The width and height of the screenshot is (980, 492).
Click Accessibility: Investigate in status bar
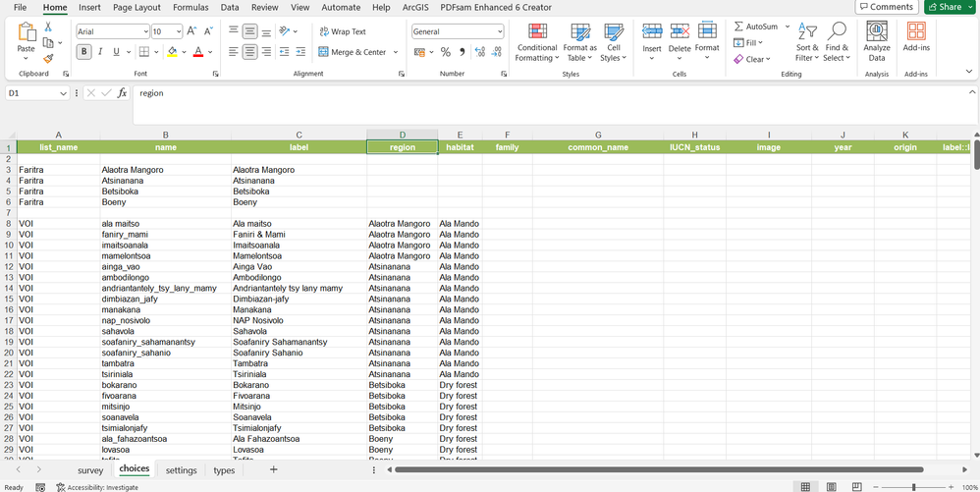tap(97, 487)
